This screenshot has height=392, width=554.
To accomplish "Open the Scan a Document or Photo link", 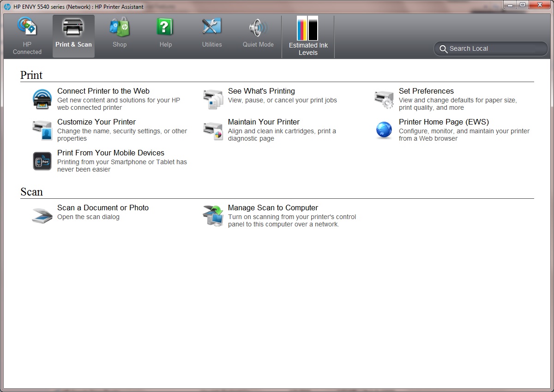I will (x=103, y=208).
